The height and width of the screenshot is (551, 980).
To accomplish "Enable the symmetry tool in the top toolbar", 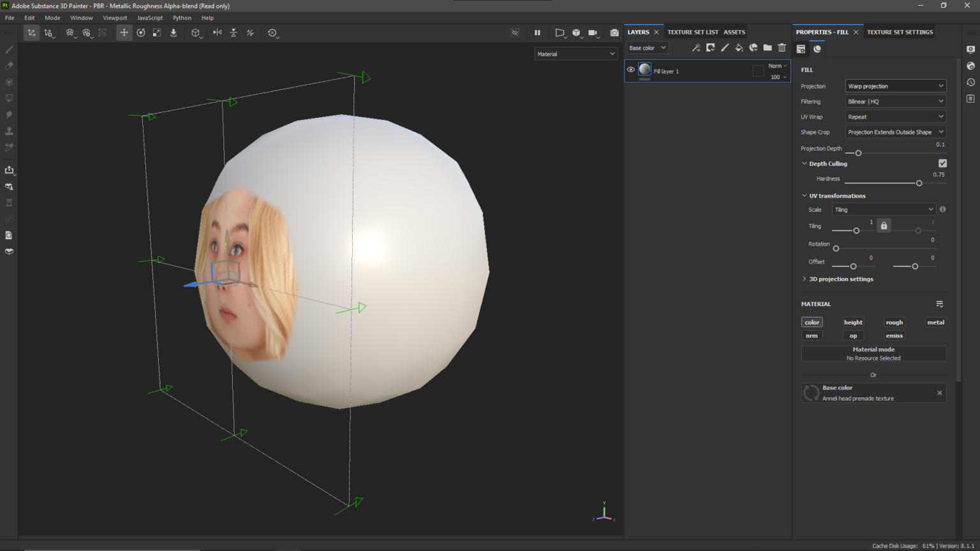I will click(x=217, y=33).
